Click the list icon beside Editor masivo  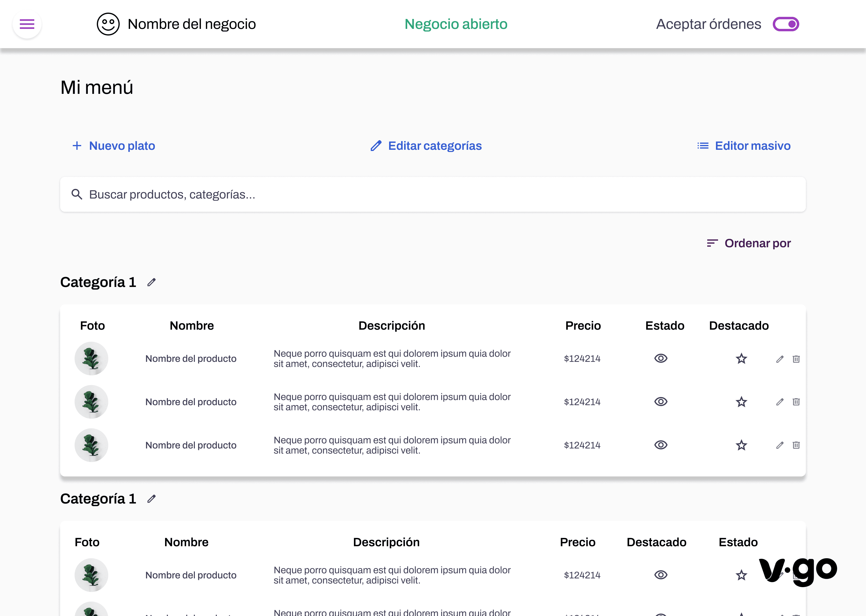[x=703, y=146]
